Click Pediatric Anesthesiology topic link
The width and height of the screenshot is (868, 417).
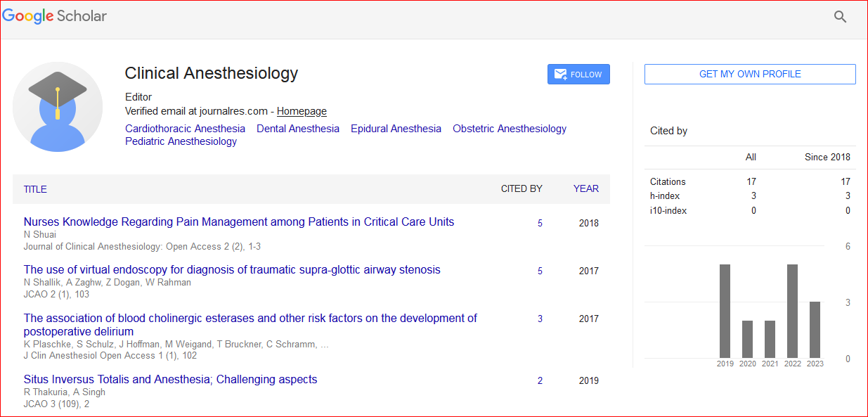(181, 141)
